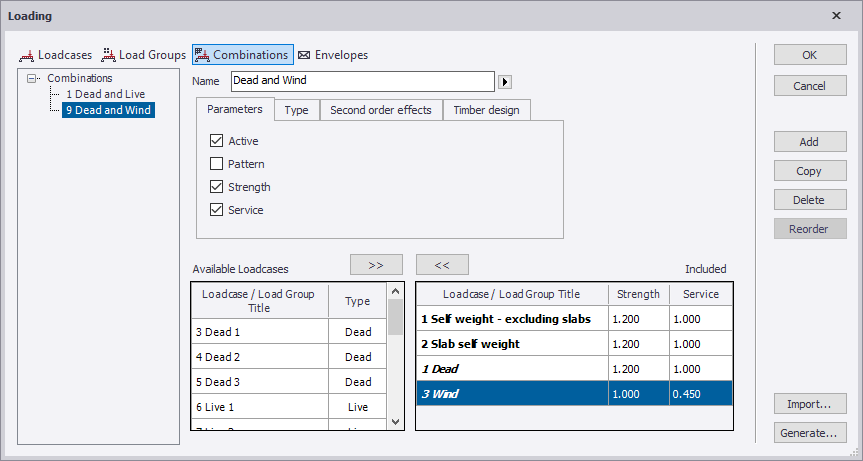Click the << remove loadcase button
Screen dimensions: 863x461
(443, 265)
